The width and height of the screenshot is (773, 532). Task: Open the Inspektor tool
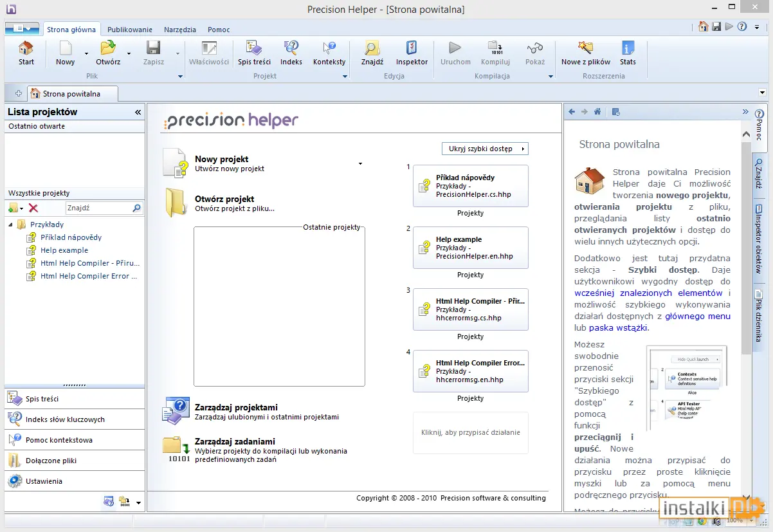412,53
